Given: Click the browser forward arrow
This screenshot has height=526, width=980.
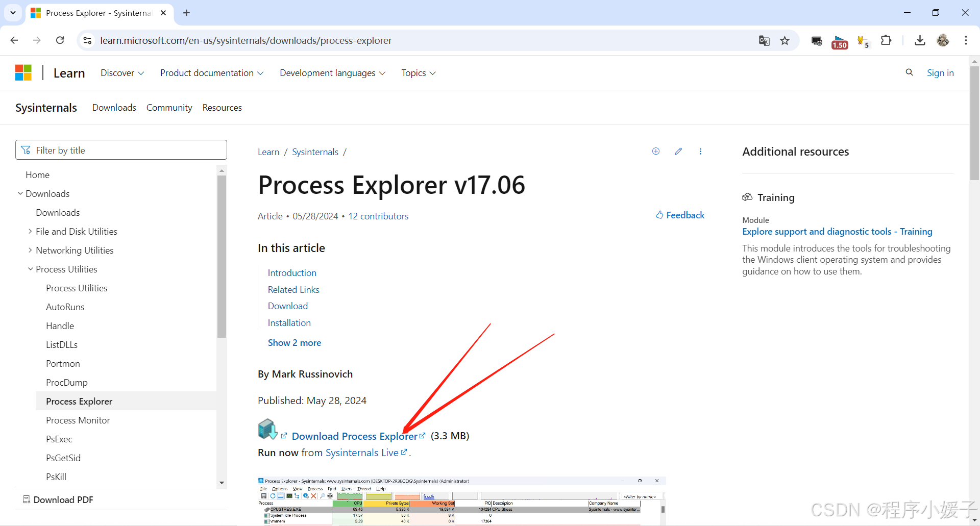Looking at the screenshot, I should pyautogui.click(x=37, y=40).
